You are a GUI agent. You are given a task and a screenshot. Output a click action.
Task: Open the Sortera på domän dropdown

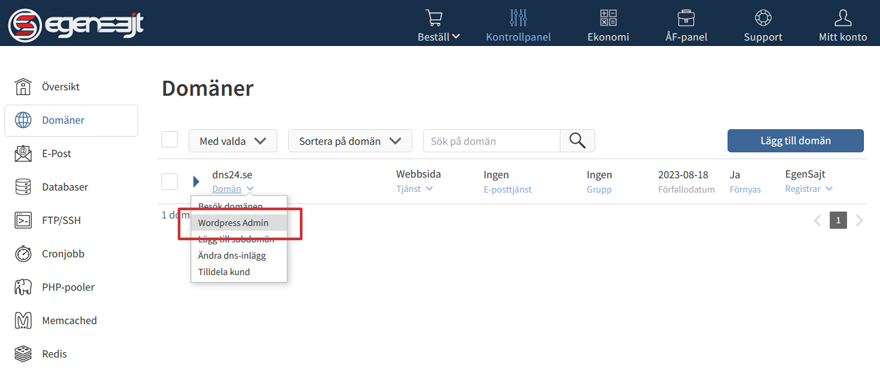pyautogui.click(x=350, y=141)
